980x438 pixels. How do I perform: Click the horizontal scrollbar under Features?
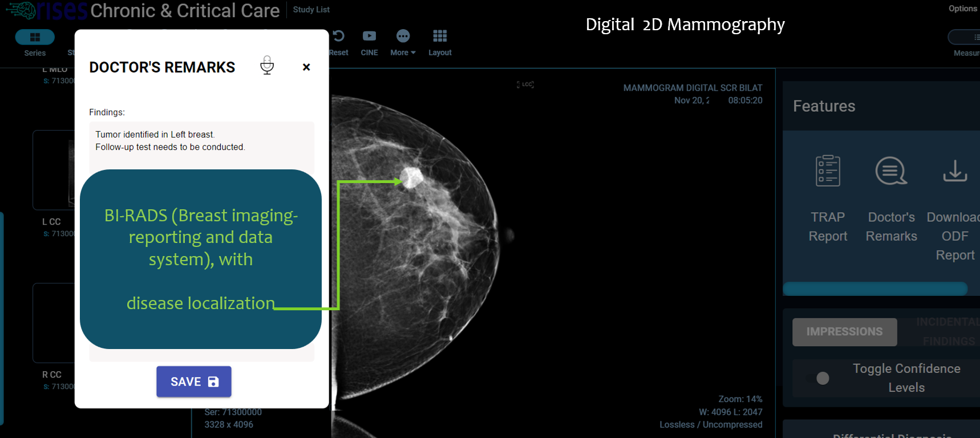point(875,289)
